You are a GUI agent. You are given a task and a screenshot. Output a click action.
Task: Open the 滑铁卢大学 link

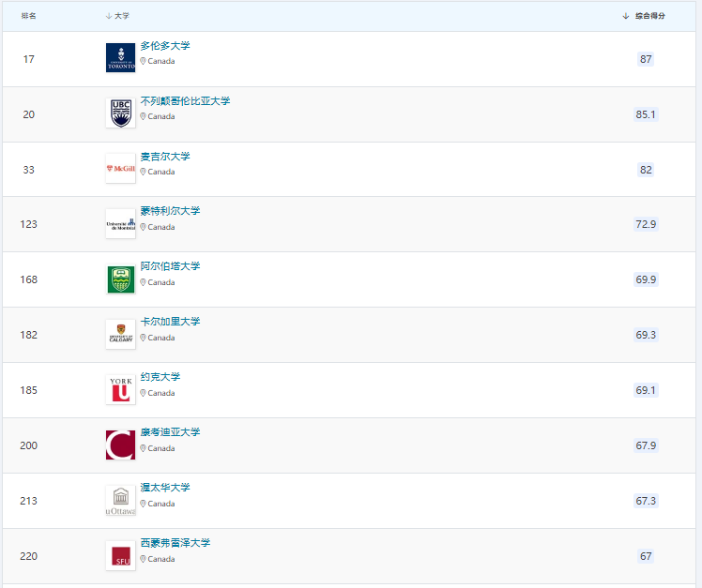click(x=165, y=488)
